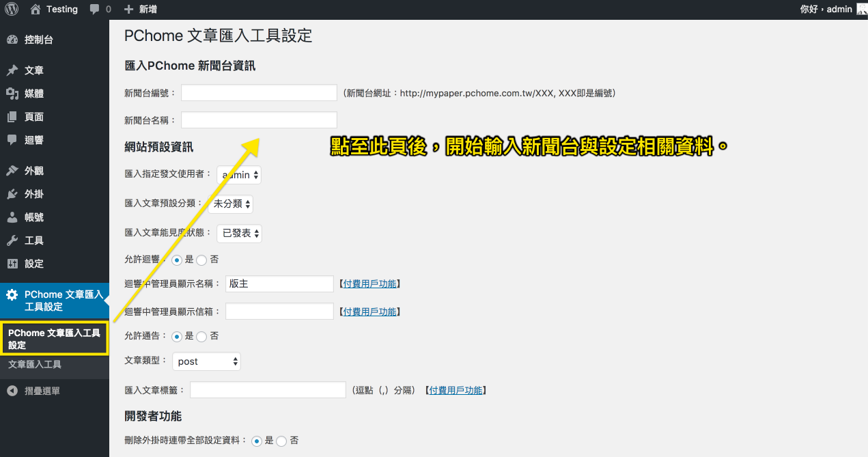The image size is (868, 457).
Task: Click the 頁面 pages icon
Action: 12,117
